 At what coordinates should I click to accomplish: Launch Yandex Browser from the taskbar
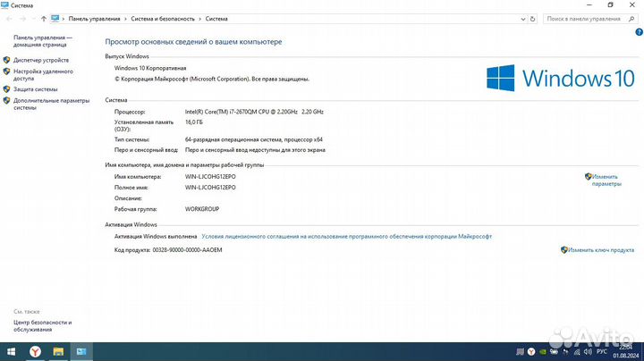[35, 351]
